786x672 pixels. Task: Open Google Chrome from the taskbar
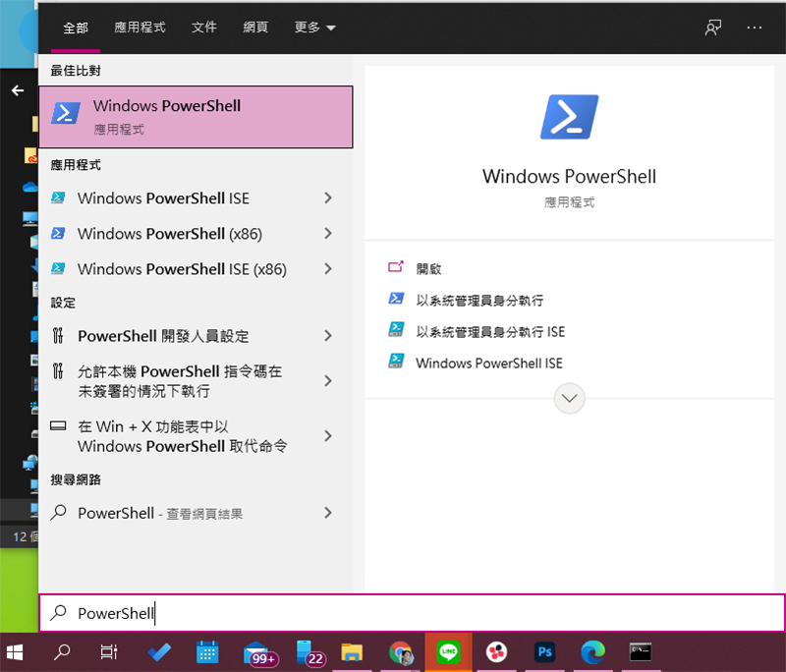click(401, 652)
